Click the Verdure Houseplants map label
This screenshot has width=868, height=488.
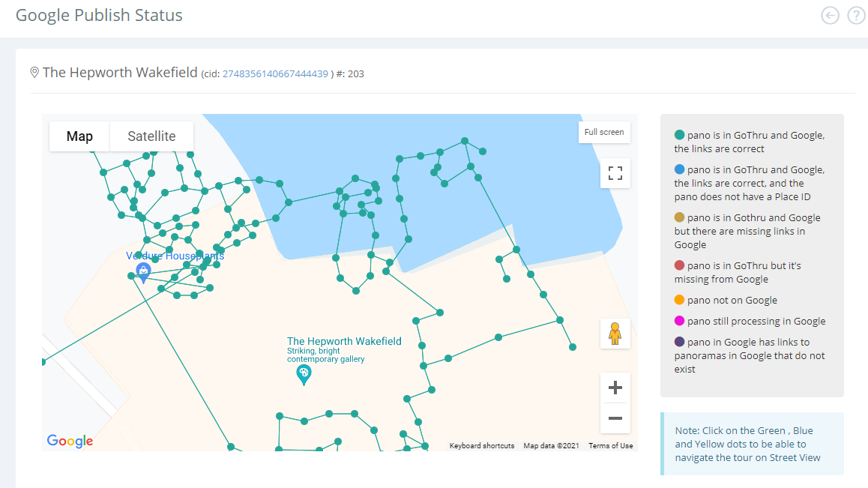coord(175,256)
